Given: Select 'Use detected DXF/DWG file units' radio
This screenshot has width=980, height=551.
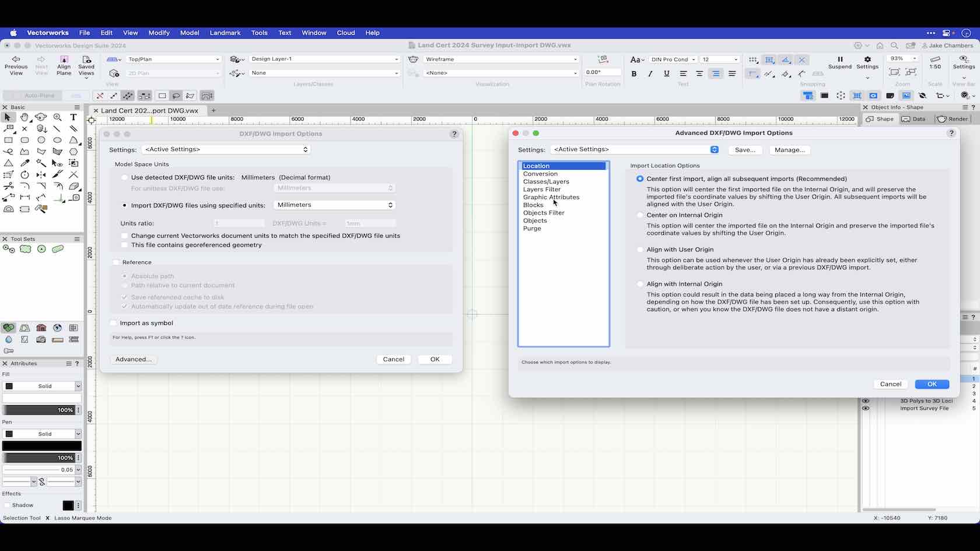Looking at the screenshot, I should [124, 177].
